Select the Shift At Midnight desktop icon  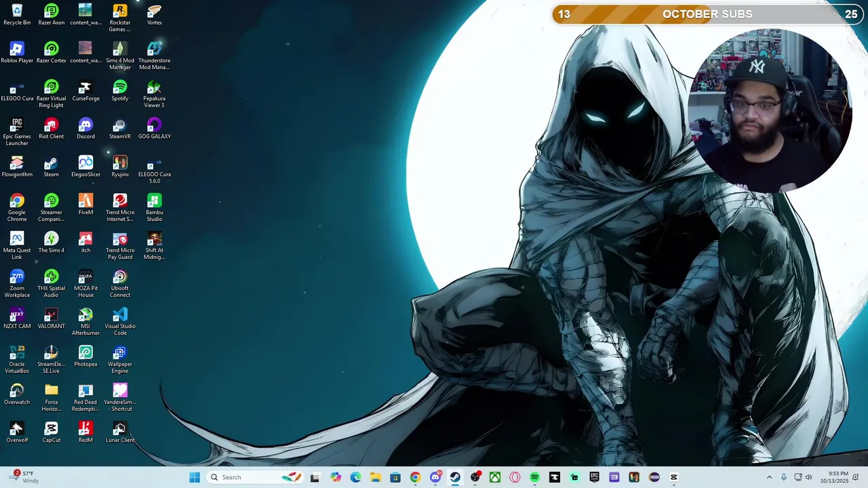[155, 246]
